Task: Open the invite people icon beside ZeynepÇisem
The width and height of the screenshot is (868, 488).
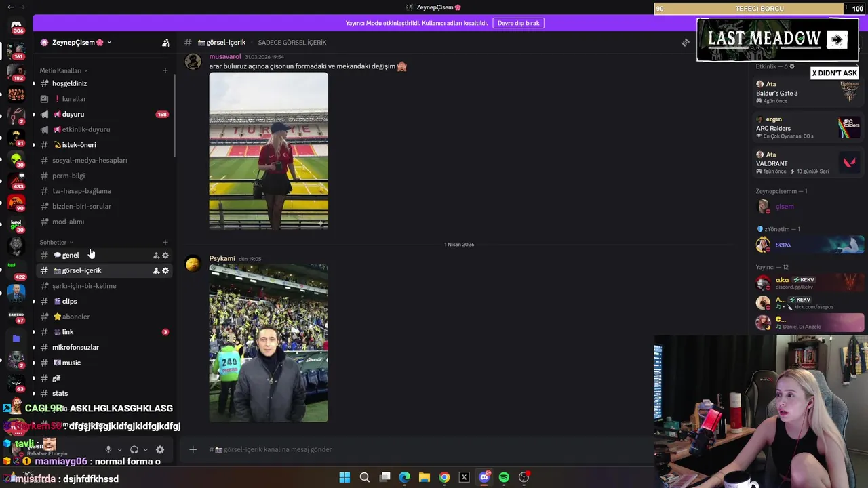Action: 165,43
